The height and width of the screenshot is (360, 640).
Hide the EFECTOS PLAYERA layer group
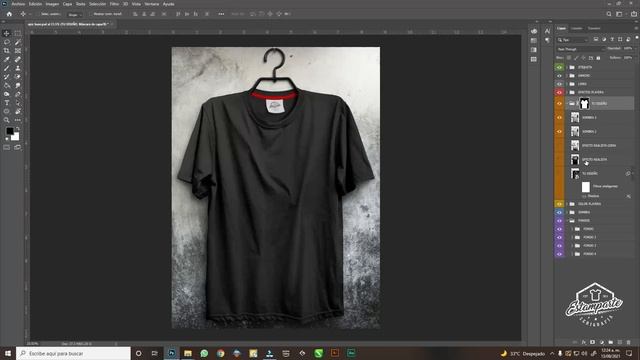pyautogui.click(x=559, y=92)
